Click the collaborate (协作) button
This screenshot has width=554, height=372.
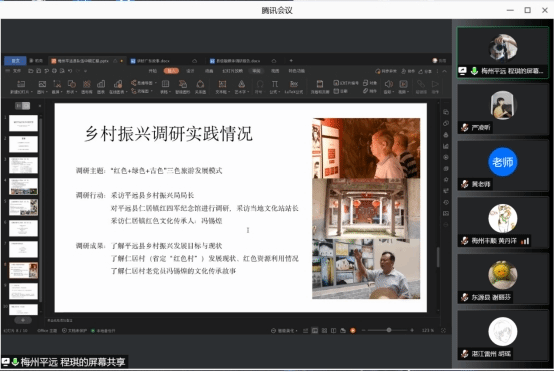tap(408, 71)
